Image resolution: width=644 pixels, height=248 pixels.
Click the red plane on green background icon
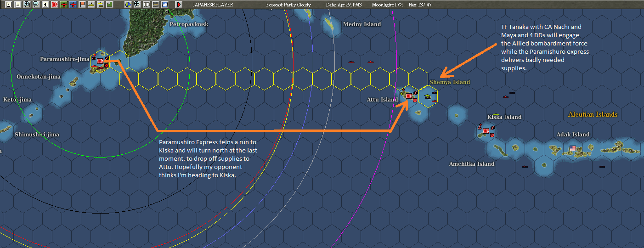pos(64,5)
